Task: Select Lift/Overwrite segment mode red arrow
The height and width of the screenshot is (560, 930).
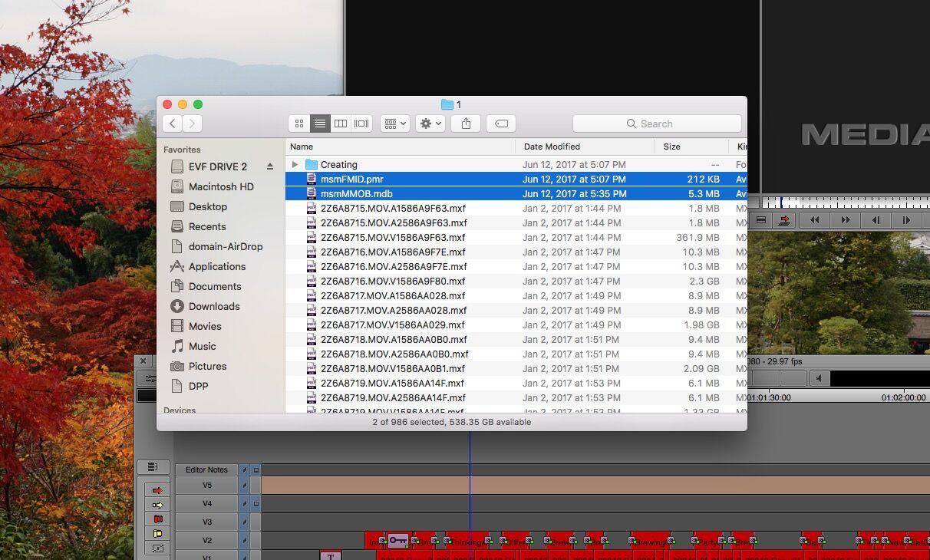Action: (157, 490)
